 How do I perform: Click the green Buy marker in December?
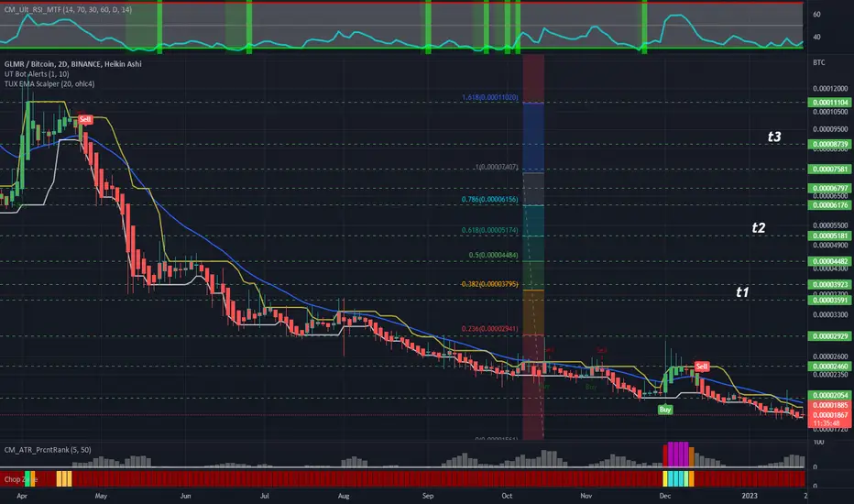coord(665,410)
